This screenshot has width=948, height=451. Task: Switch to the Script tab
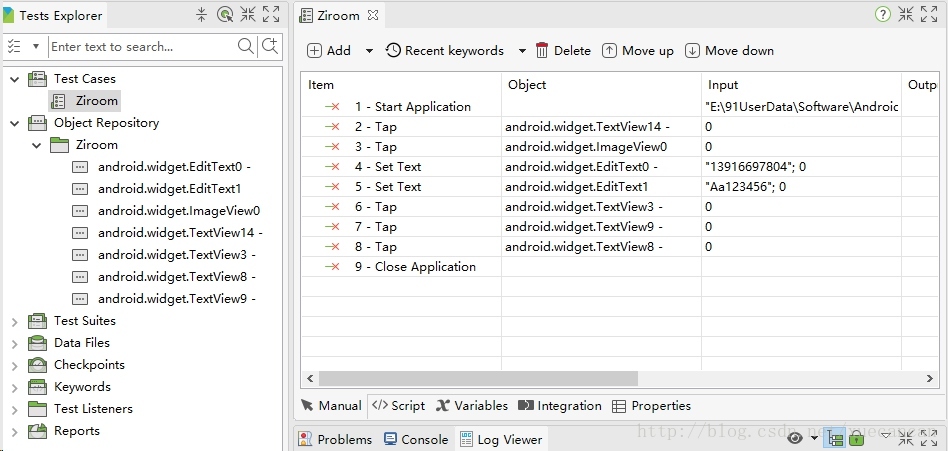(x=398, y=406)
